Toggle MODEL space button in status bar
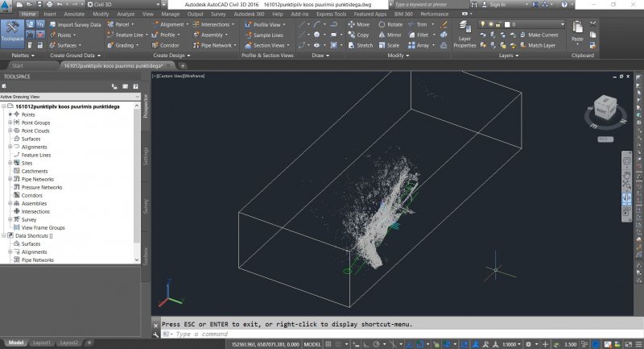 312,344
